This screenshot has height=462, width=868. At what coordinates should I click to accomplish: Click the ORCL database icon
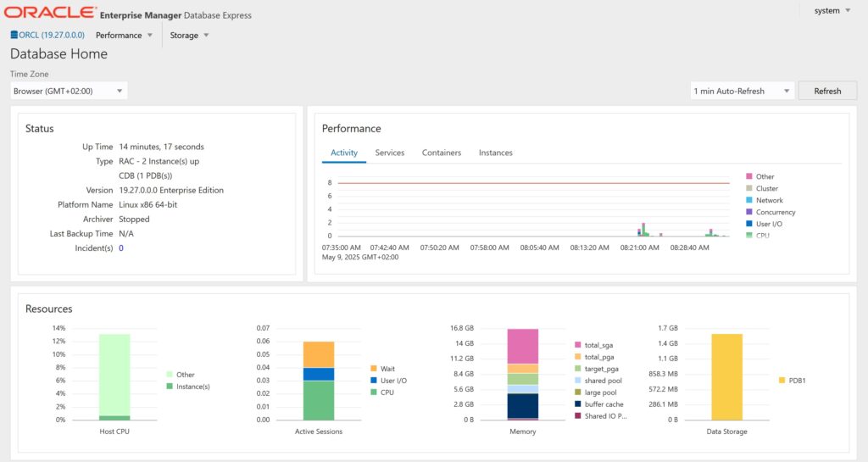14,35
